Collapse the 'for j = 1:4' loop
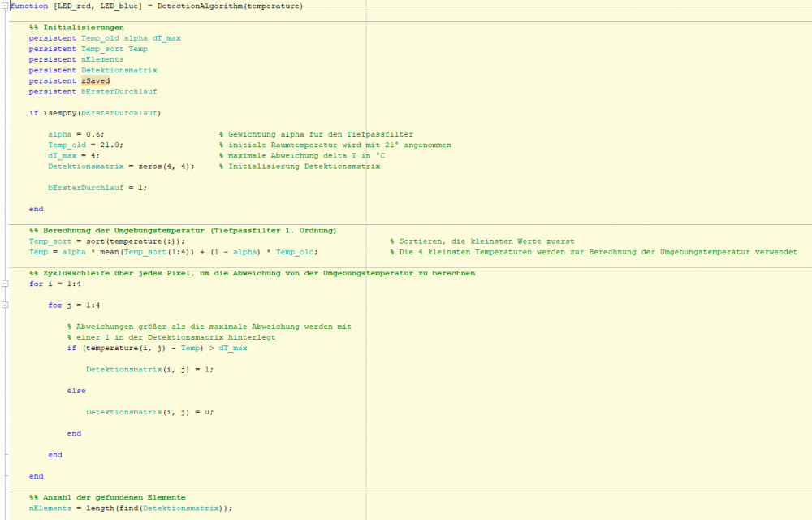The height and width of the screenshot is (520, 812). [x=6, y=305]
